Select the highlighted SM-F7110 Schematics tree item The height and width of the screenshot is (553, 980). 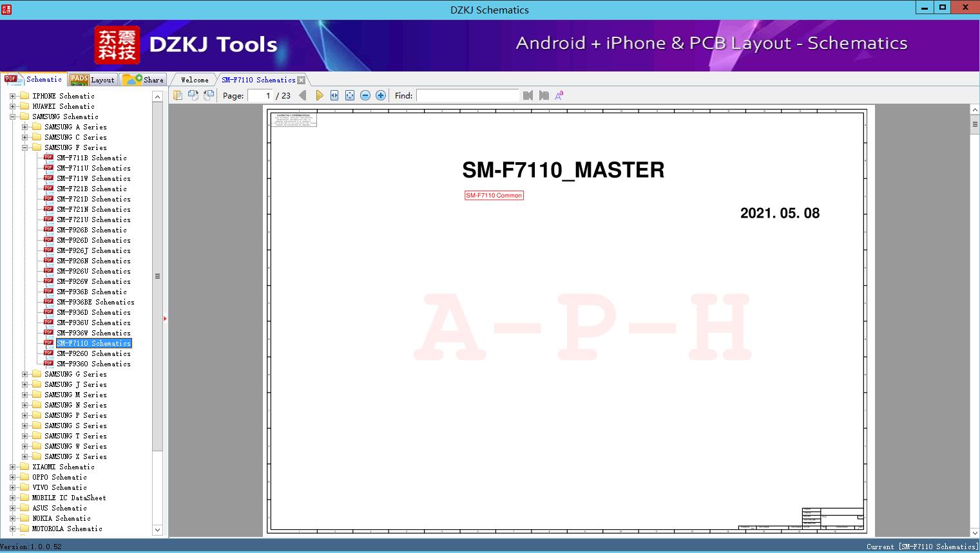[x=93, y=343]
